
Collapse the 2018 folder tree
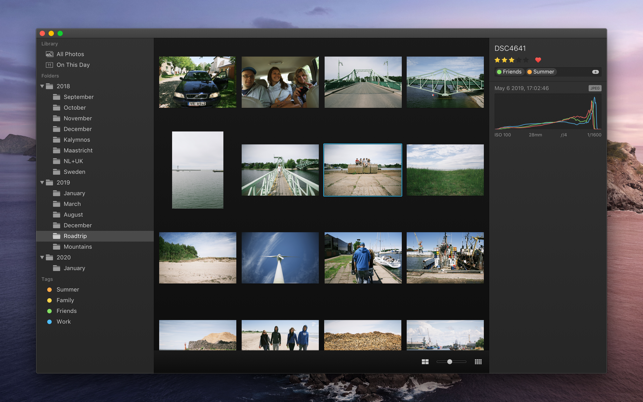(42, 86)
